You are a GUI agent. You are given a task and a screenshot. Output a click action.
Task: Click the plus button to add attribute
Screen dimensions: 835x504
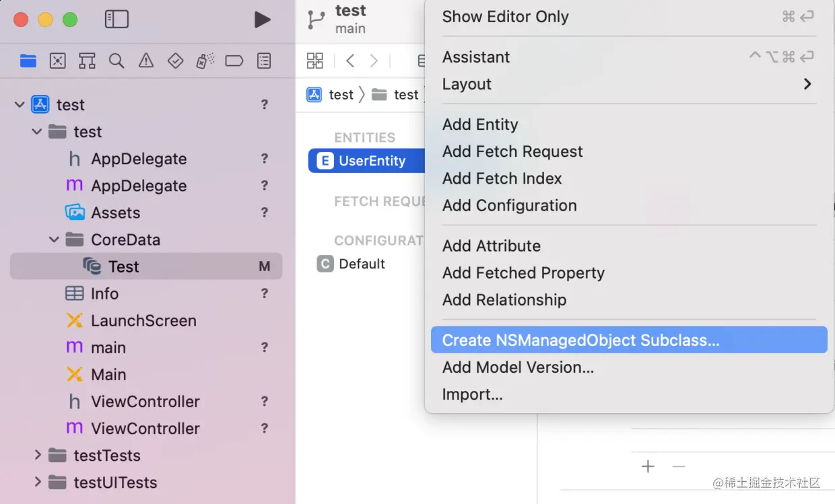[648, 466]
